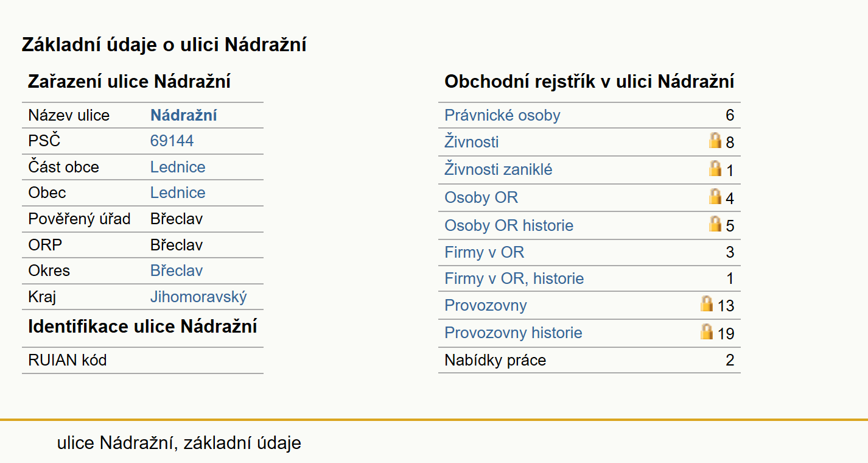This screenshot has height=463, width=868.
Task: Click the Nabídky práce row
Action: point(589,360)
